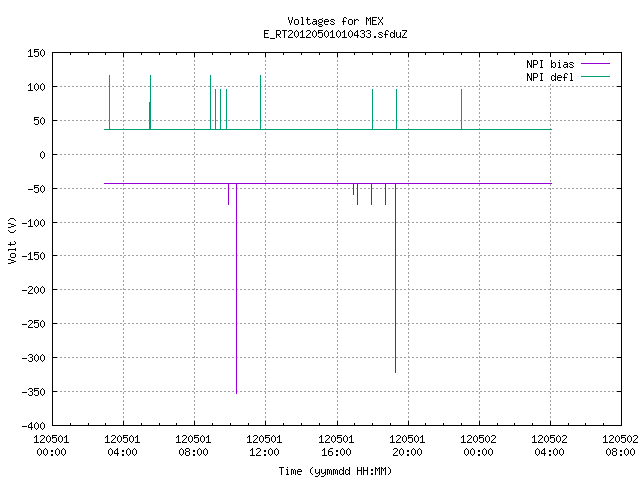The height and width of the screenshot is (480, 640).
Task: Click the 'Volt (V)' y-axis label
Action: point(12,240)
